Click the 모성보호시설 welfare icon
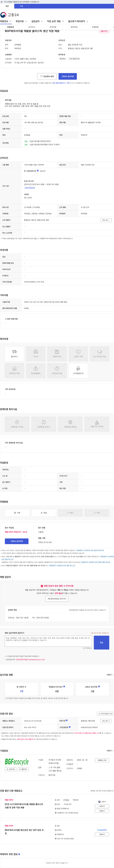This screenshot has height=868, width=114. tap(57, 371)
